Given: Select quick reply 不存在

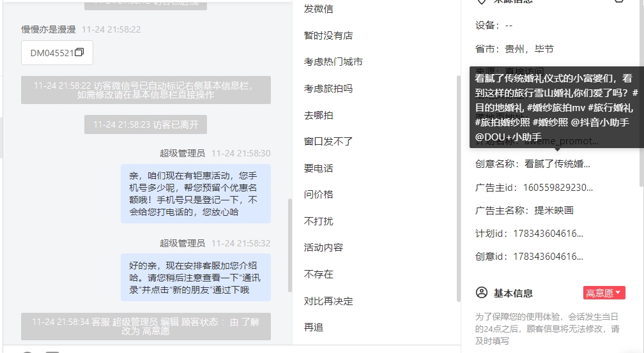Looking at the screenshot, I should tap(318, 274).
